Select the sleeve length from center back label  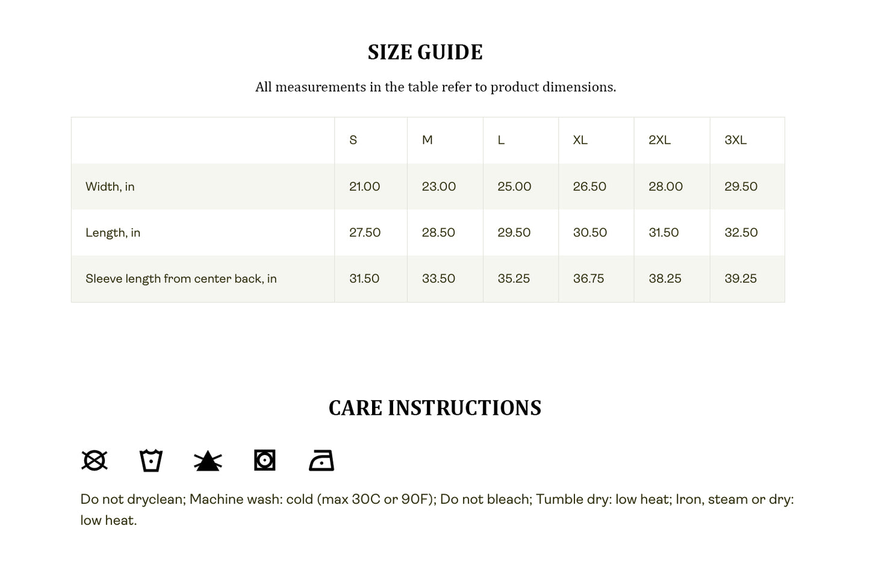(x=181, y=279)
